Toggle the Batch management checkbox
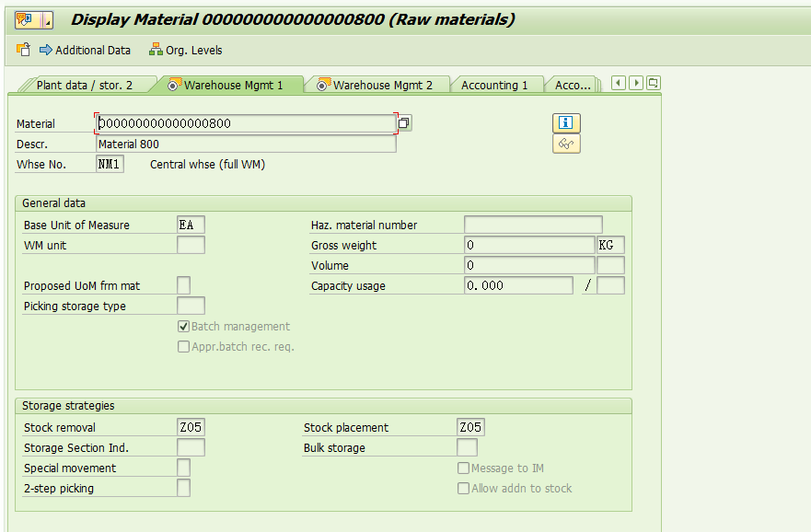Image resolution: width=811 pixels, height=532 pixels. tap(183, 326)
